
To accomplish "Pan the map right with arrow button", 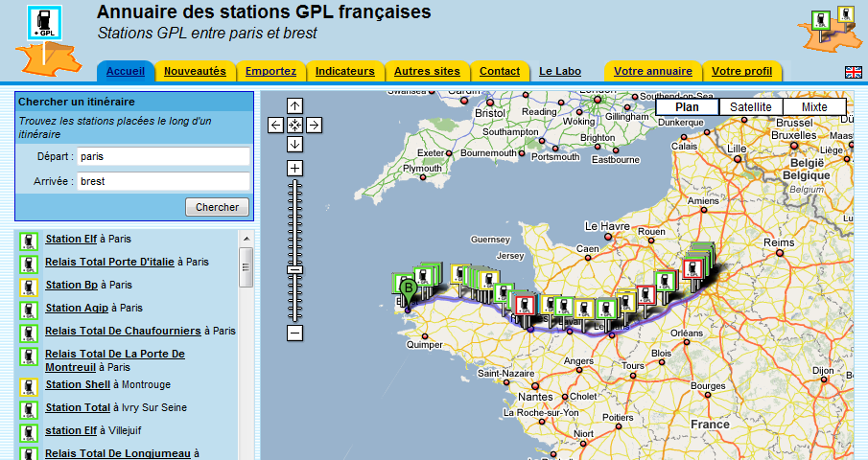I will [314, 125].
